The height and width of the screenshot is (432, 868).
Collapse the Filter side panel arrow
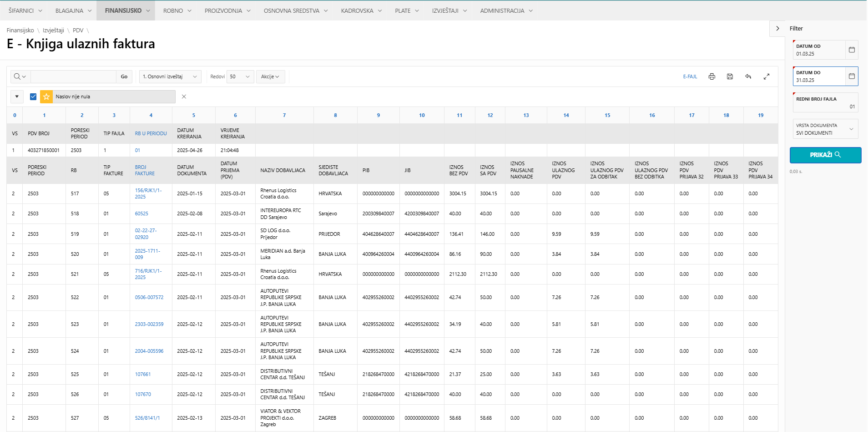click(x=777, y=28)
